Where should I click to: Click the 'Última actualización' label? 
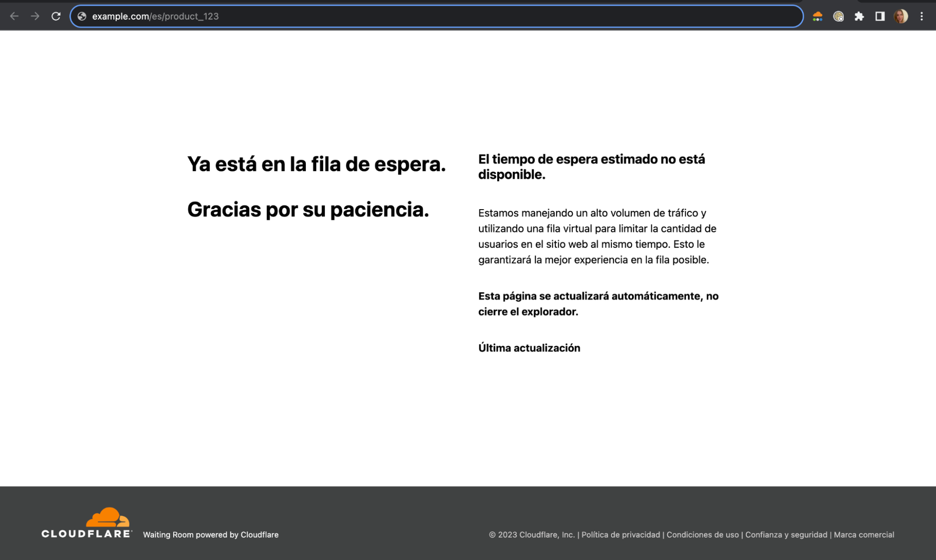click(529, 348)
